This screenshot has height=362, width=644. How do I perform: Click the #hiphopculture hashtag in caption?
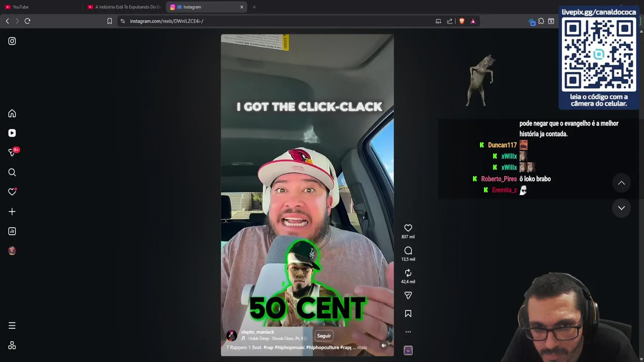coord(323,347)
